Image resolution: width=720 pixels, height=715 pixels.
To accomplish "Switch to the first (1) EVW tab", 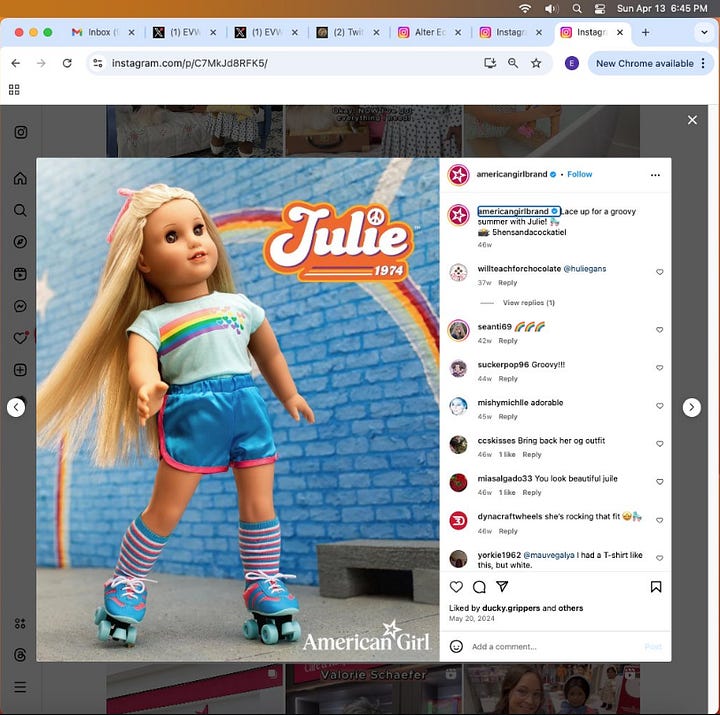I will coord(185,32).
